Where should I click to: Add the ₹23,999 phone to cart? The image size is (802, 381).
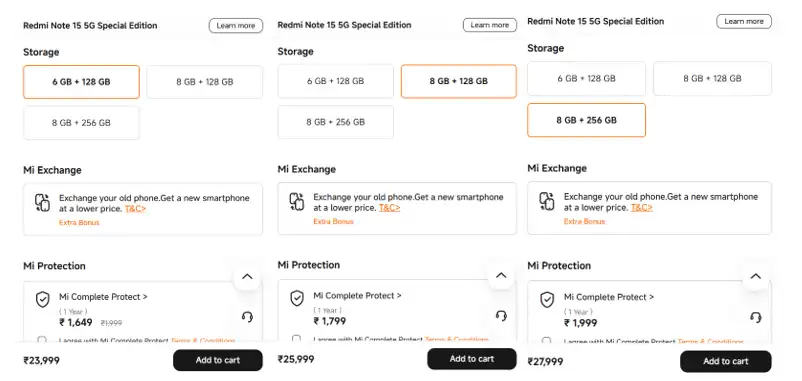218,360
